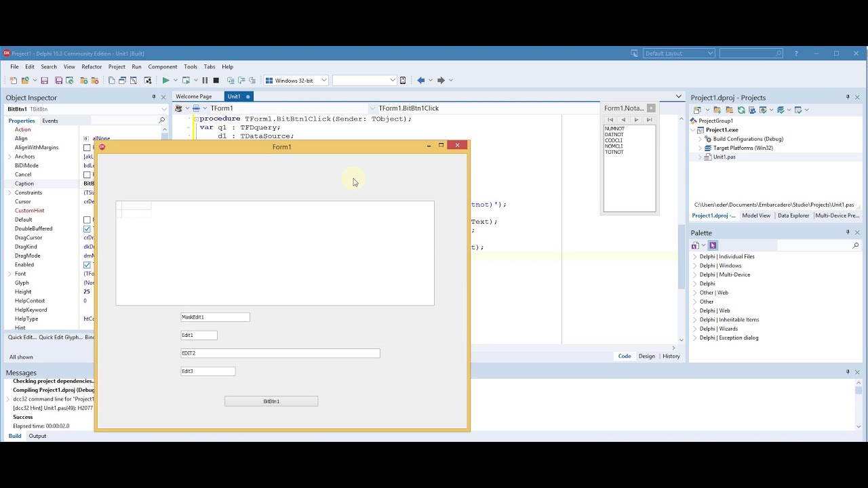Click the Edit3 input field on Form1
This screenshot has height=488, width=868.
(208, 371)
